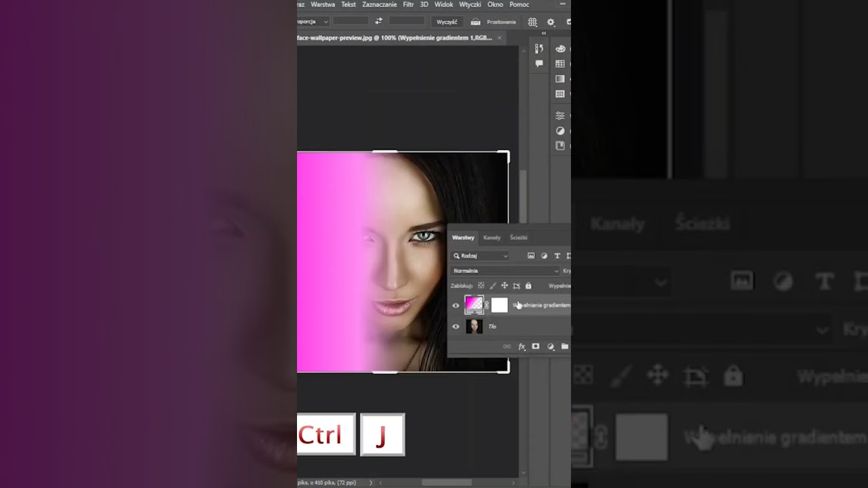Open the Swatches panel icon
868x488 pixels.
560,64
